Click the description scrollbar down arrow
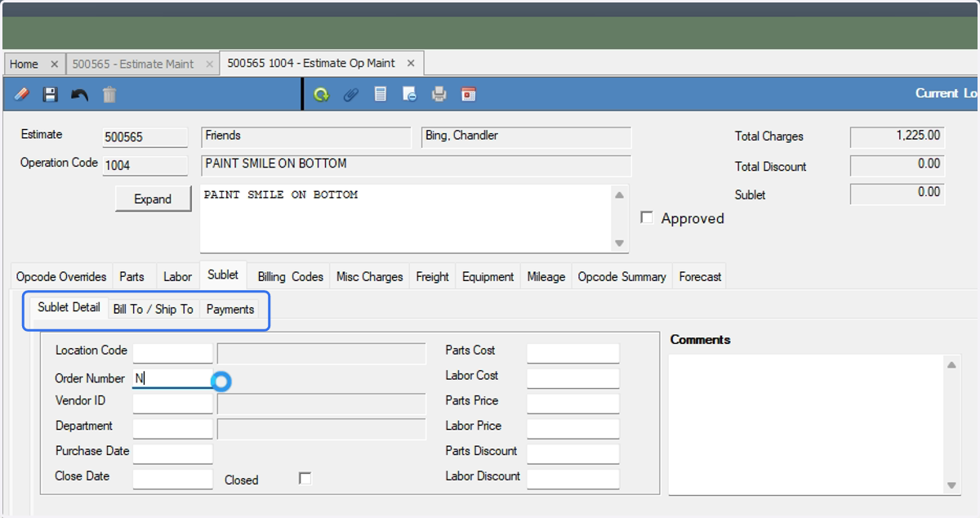980x518 pixels. pos(619,243)
